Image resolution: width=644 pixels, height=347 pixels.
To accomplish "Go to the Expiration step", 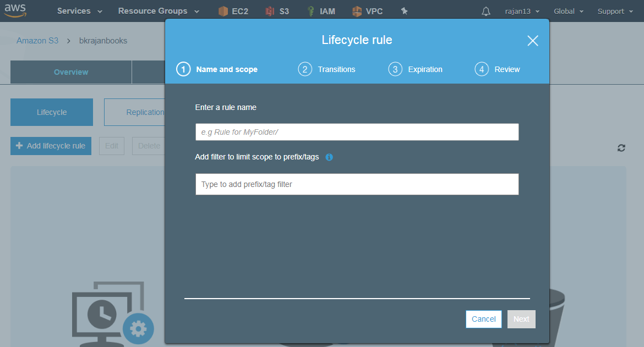I will click(x=416, y=69).
